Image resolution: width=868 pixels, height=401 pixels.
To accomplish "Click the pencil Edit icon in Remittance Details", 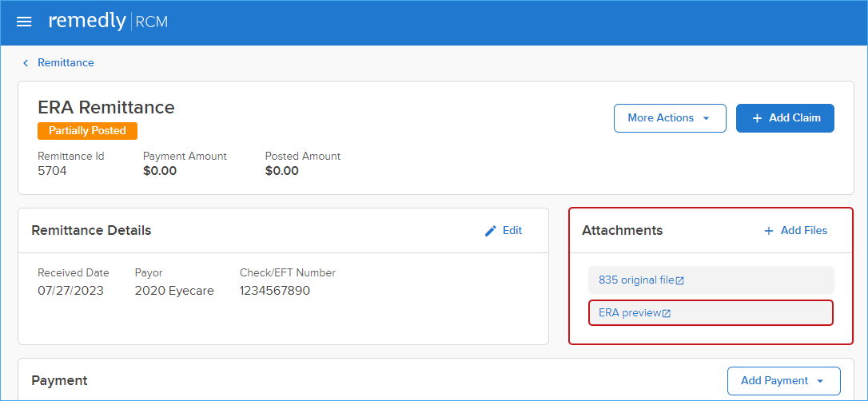I will coord(491,231).
